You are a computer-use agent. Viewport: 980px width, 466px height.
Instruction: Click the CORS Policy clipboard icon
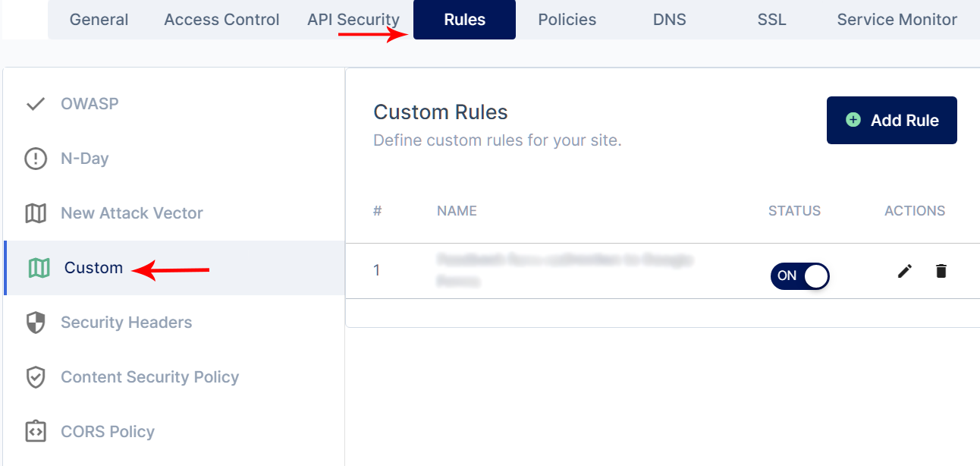[x=36, y=432]
